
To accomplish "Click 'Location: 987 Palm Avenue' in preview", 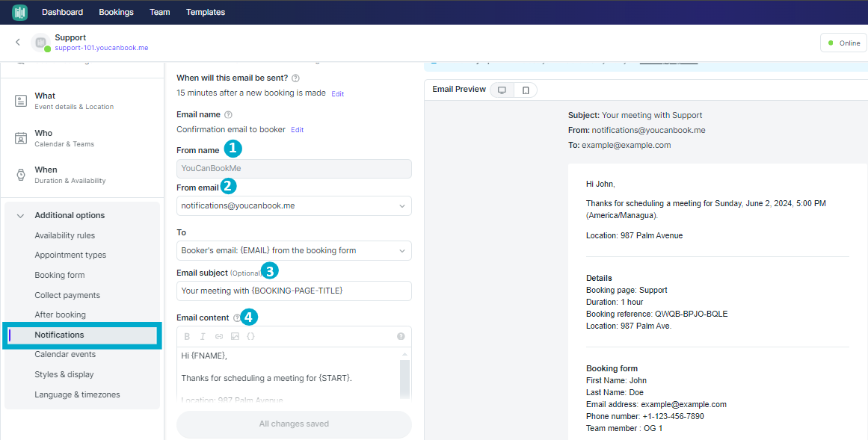I will click(635, 235).
